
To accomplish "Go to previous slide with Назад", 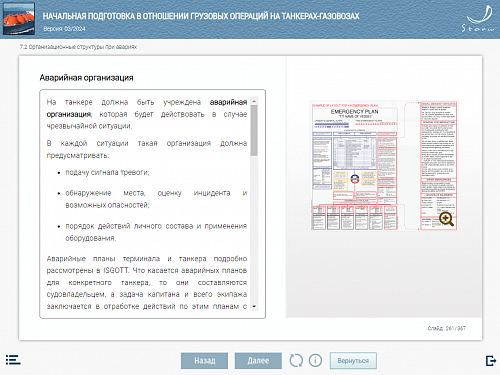I will click(x=205, y=361).
